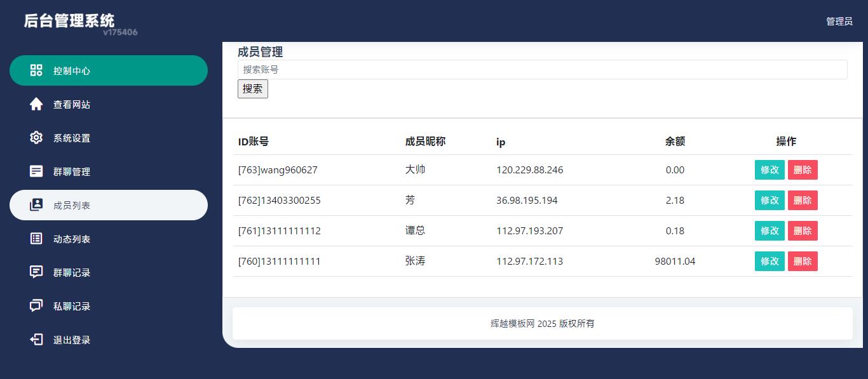Click the house icon beside 查看网站
The image size is (868, 379).
[x=36, y=104]
